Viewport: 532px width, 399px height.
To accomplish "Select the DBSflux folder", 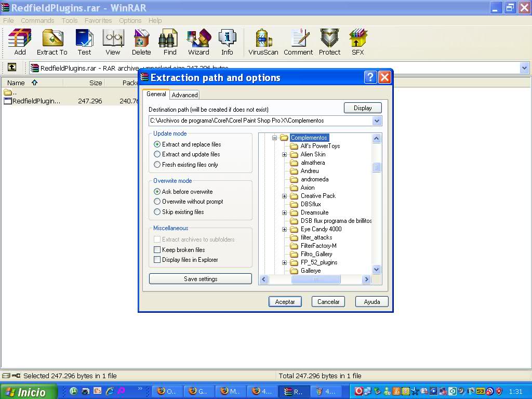I will (311, 204).
